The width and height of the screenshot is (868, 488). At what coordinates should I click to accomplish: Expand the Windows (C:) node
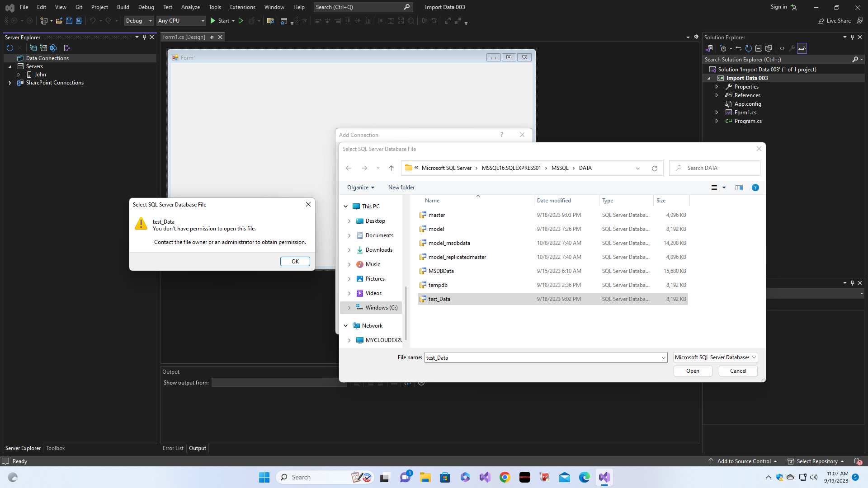click(349, 308)
